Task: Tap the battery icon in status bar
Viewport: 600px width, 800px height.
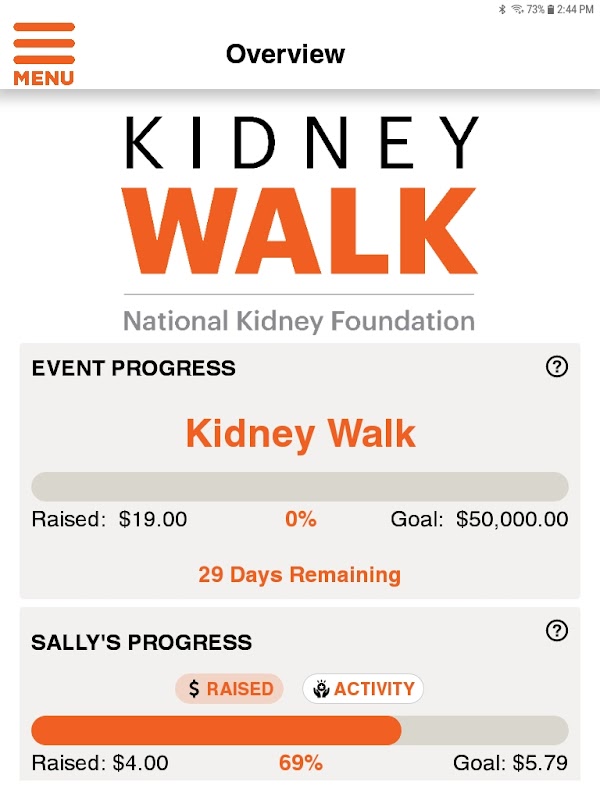Action: coord(551,9)
